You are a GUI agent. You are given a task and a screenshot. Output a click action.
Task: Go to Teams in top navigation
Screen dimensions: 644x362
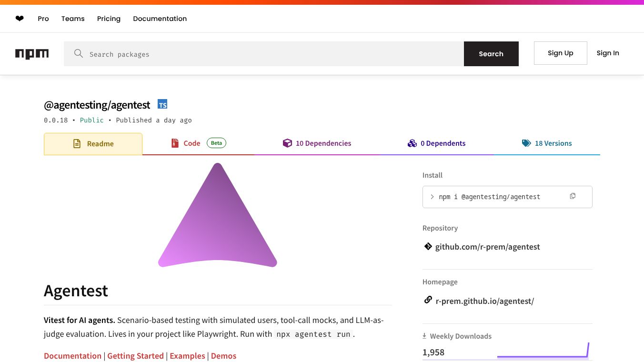(x=73, y=19)
